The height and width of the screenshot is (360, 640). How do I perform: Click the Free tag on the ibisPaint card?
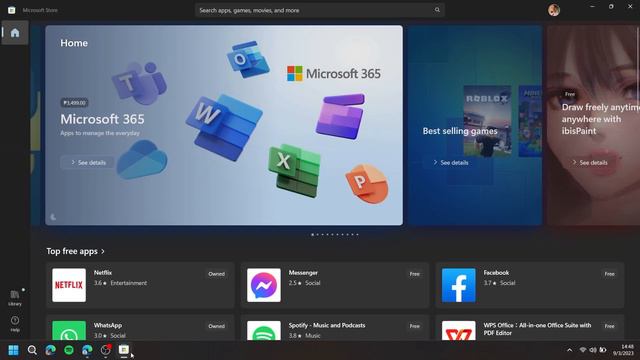[570, 94]
